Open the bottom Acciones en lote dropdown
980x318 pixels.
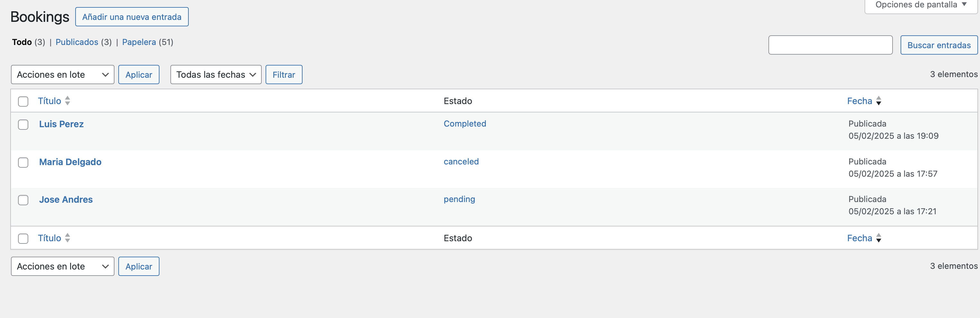(62, 266)
